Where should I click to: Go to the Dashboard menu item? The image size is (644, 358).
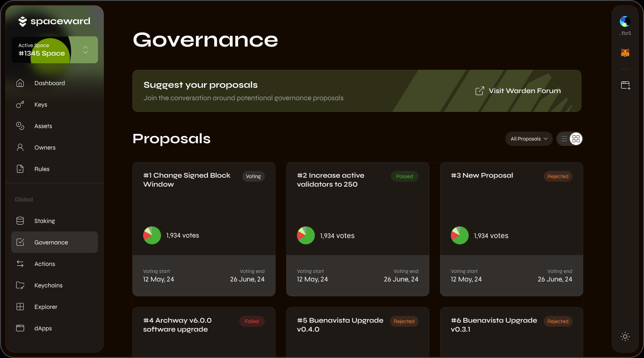49,83
